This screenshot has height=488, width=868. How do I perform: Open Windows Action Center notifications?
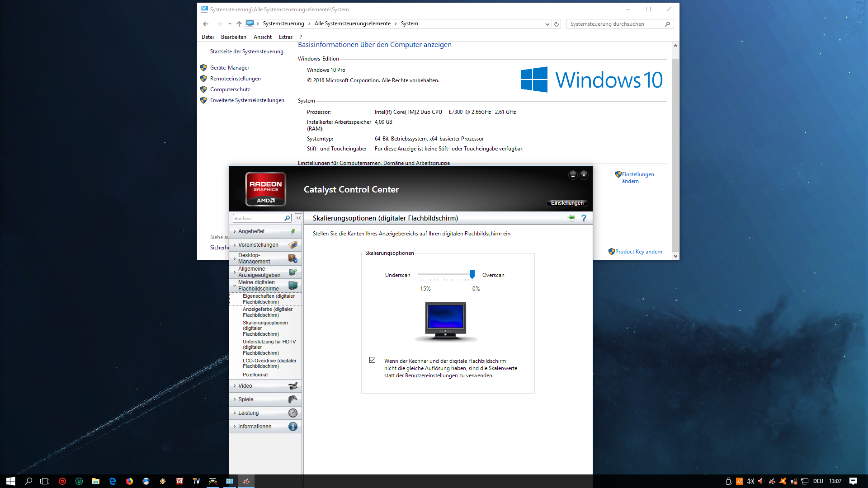tap(853, 481)
